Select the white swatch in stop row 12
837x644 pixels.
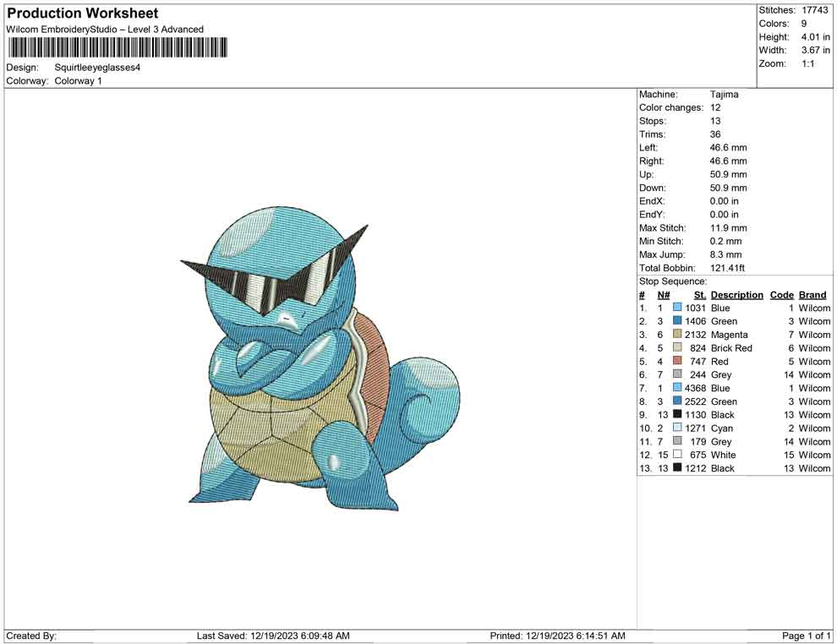point(677,455)
